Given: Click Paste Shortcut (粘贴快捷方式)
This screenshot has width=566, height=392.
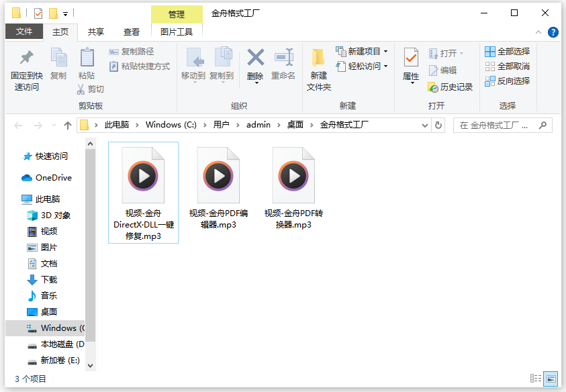Looking at the screenshot, I should click(140, 66).
